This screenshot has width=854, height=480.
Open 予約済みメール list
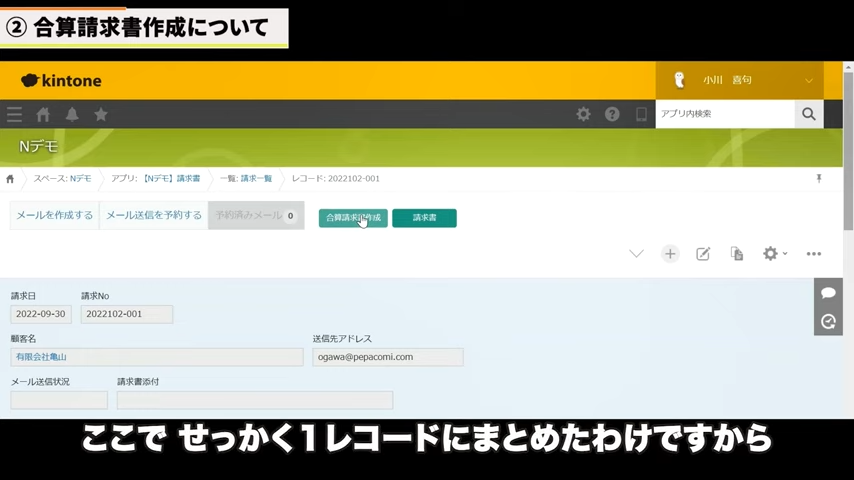(x=256, y=215)
